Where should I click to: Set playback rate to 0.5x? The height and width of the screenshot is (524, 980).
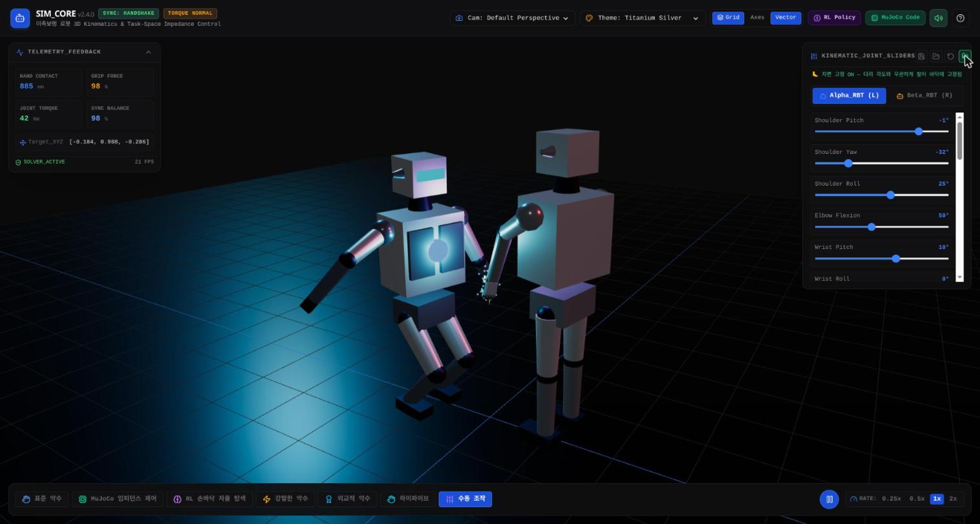[x=917, y=499]
